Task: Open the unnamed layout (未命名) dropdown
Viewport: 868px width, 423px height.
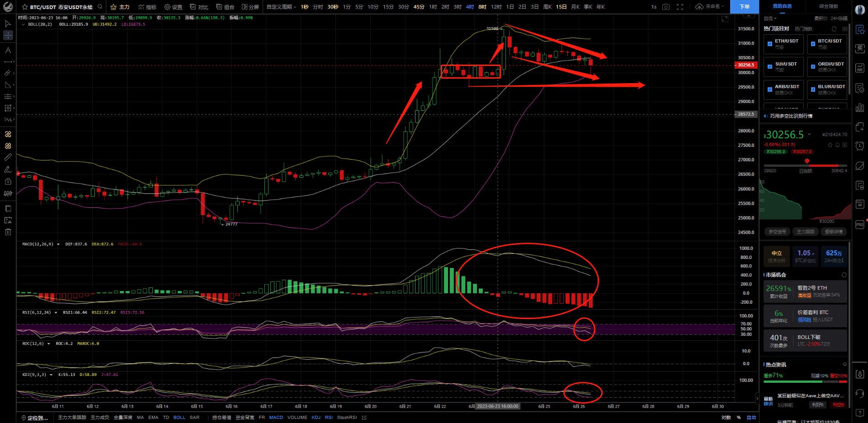Action: coord(710,7)
